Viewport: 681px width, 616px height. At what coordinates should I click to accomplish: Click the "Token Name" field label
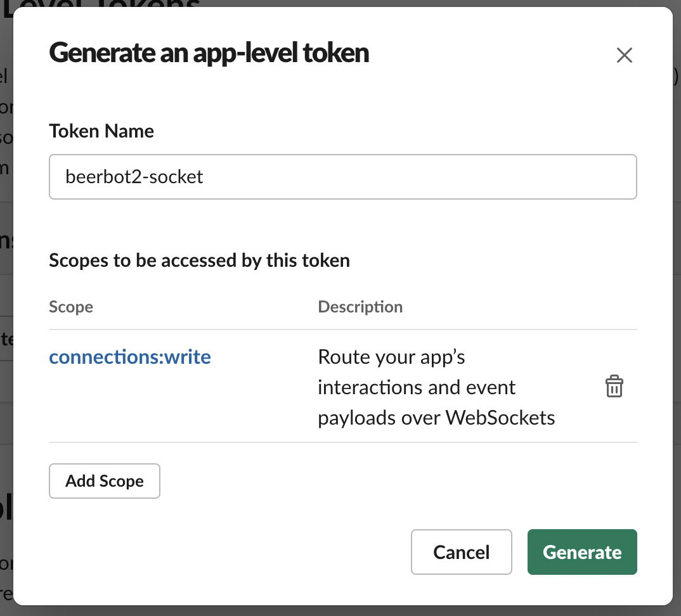pyautogui.click(x=101, y=131)
